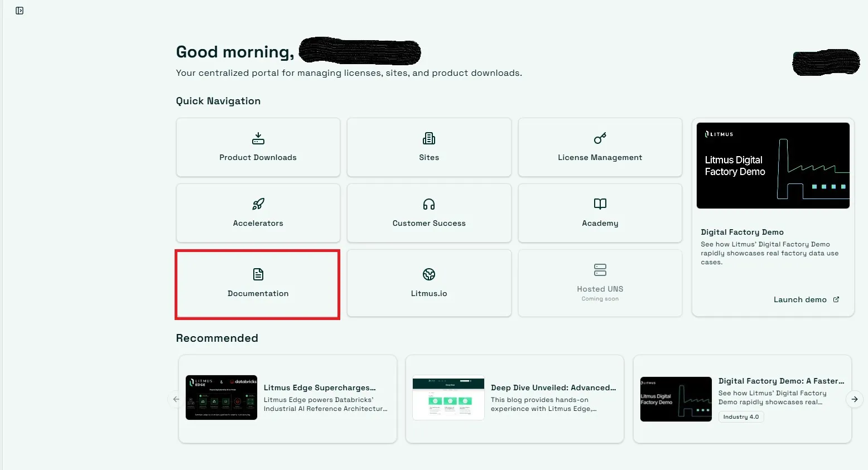Open the 'Digital Factory Demo: A Faster...' title
The image size is (868, 470).
tap(782, 381)
